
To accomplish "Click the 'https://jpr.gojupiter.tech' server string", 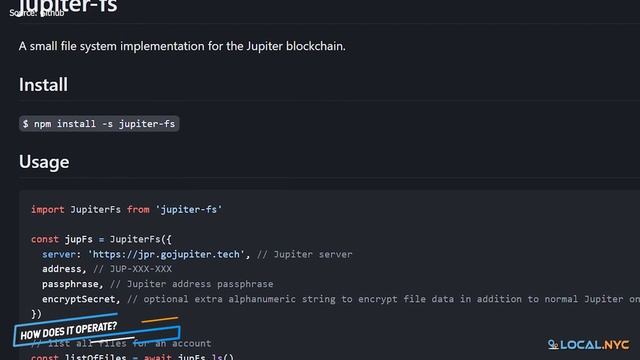I will click(166, 254).
